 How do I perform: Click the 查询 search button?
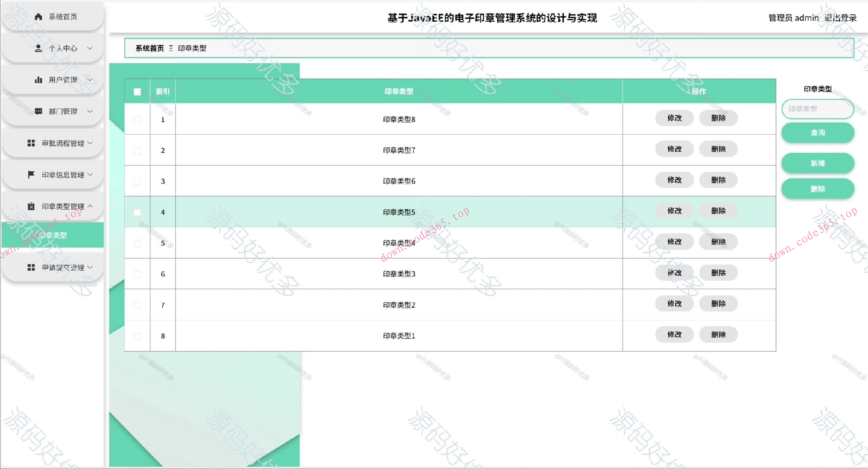point(817,132)
